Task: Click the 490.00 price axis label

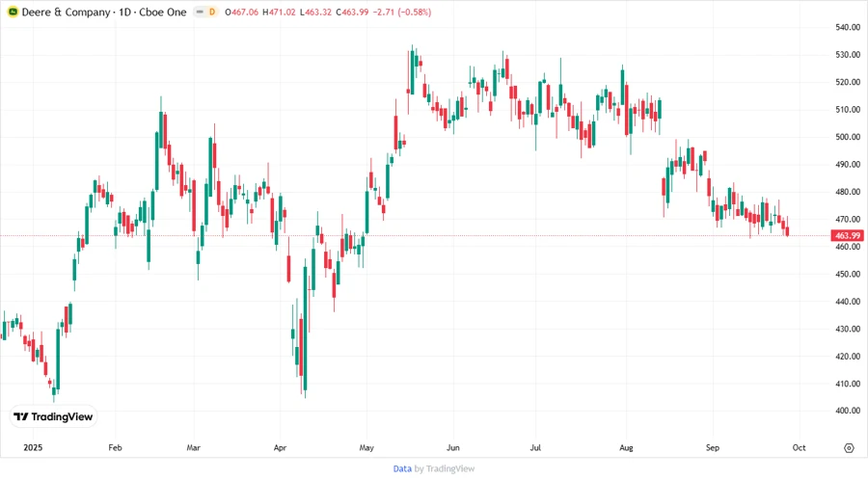Action: coord(848,164)
